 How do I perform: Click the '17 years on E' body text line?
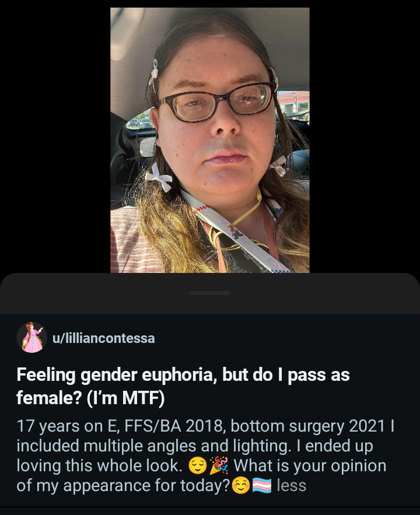pos(205,426)
